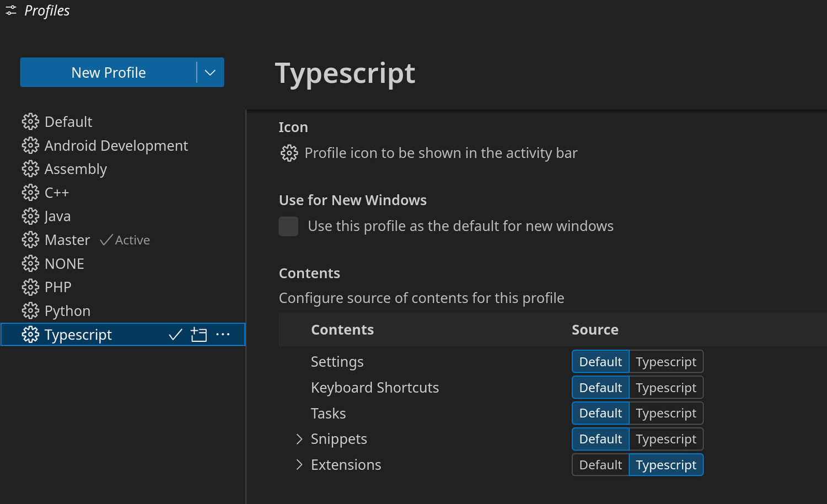This screenshot has height=504, width=827.
Task: Set Extensions source to Default
Action: tap(600, 465)
